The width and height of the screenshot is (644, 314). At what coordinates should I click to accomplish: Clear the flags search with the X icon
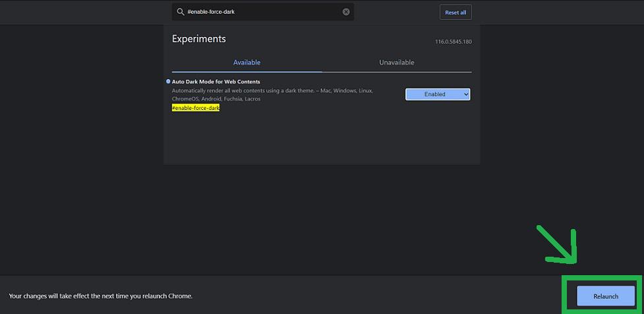[x=346, y=12]
